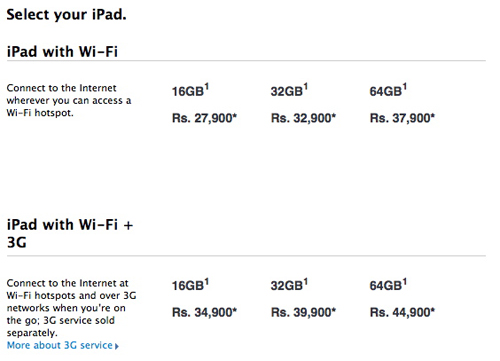Select the 32GB Wi-Fi iPad option
The image size is (500, 361).
coord(289,90)
